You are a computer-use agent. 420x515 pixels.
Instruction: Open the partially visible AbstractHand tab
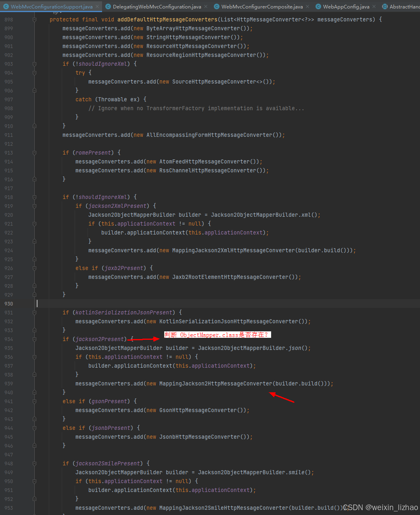pos(405,6)
